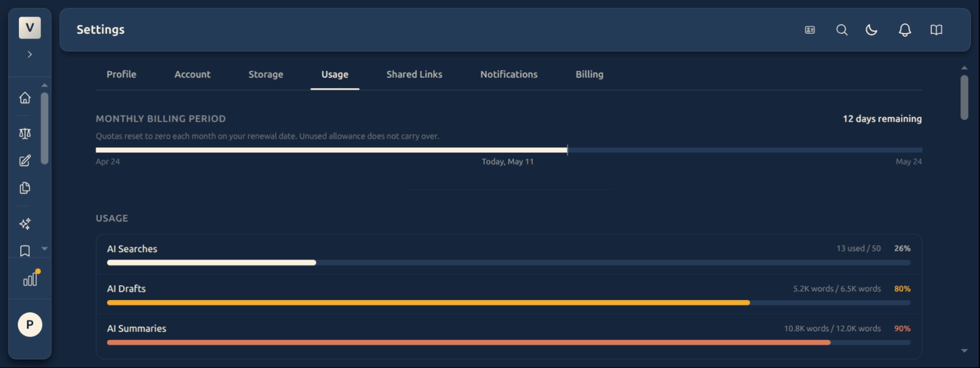Switch to the Billing tab

point(589,74)
